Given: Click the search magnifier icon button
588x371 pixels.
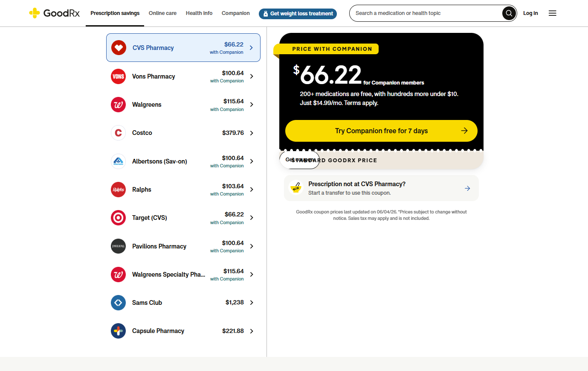Looking at the screenshot, I should click(x=509, y=13).
